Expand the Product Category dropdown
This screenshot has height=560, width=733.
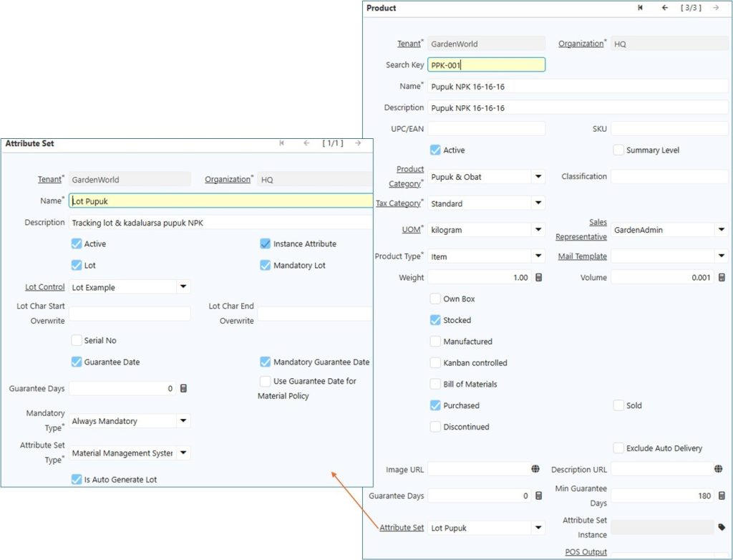click(x=538, y=177)
